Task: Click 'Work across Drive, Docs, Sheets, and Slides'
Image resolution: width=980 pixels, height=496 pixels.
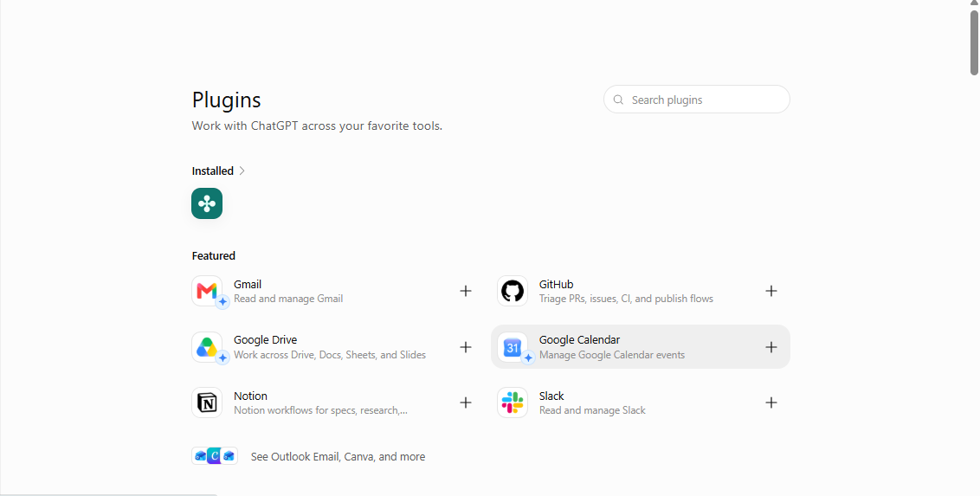Action: pos(330,355)
